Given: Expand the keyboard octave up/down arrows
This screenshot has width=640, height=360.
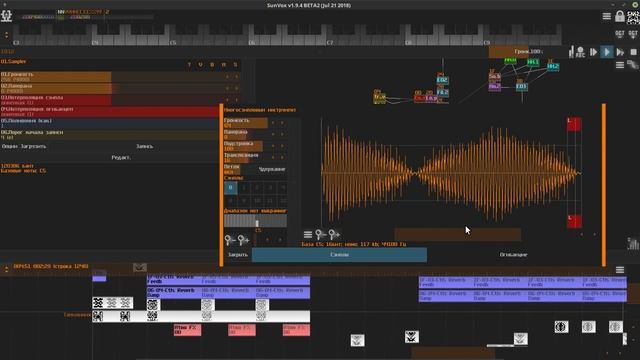Looking at the screenshot, I should pyautogui.click(x=6, y=35).
